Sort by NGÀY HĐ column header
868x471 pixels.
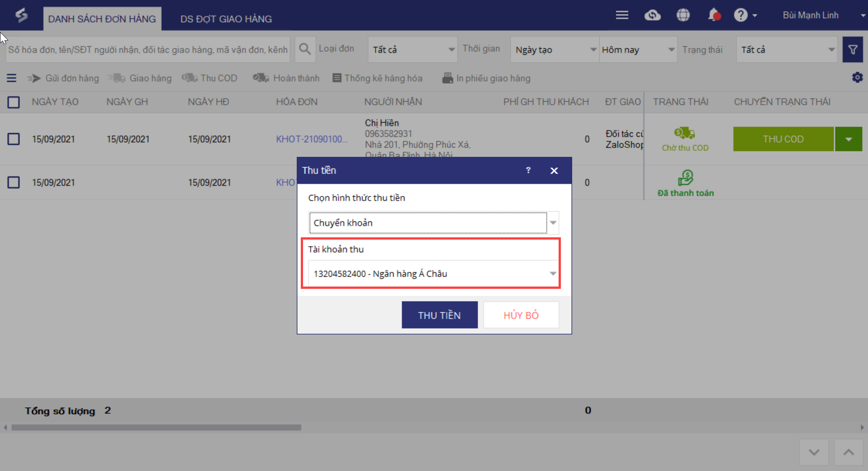209,102
